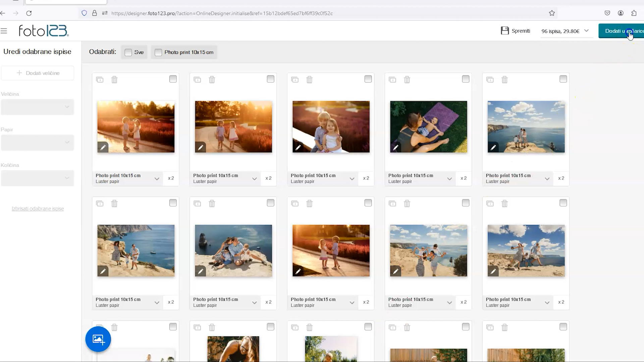
Task: Open the hamburger menu beside foto123 logo
Action: click(4, 31)
